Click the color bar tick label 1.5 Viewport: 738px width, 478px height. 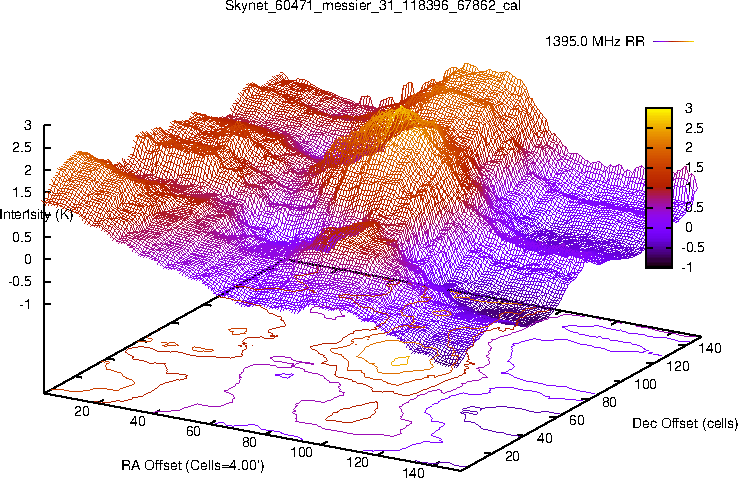694,167
